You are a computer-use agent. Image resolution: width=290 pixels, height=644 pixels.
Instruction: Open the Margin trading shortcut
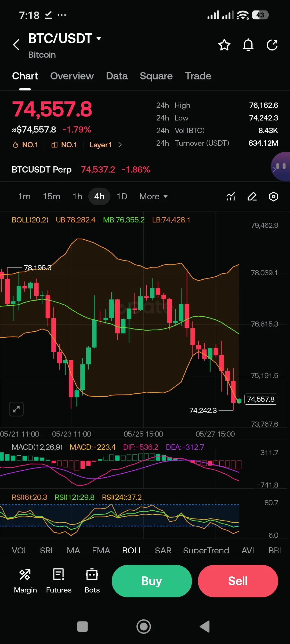click(x=25, y=581)
